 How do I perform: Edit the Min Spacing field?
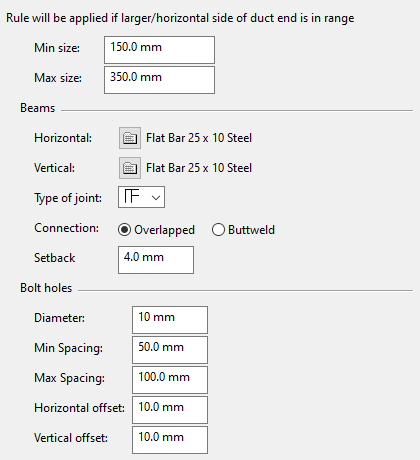click(x=170, y=350)
